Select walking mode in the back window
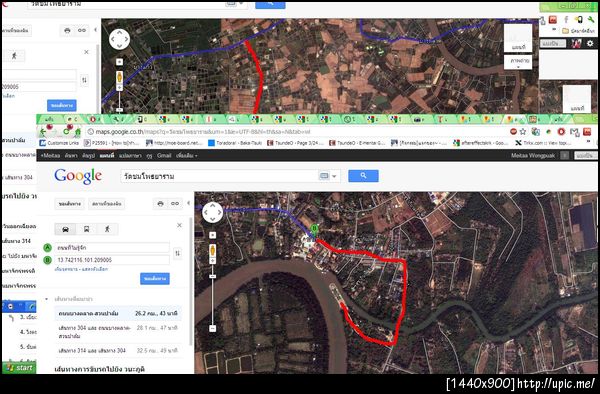 pyautogui.click(x=14, y=56)
